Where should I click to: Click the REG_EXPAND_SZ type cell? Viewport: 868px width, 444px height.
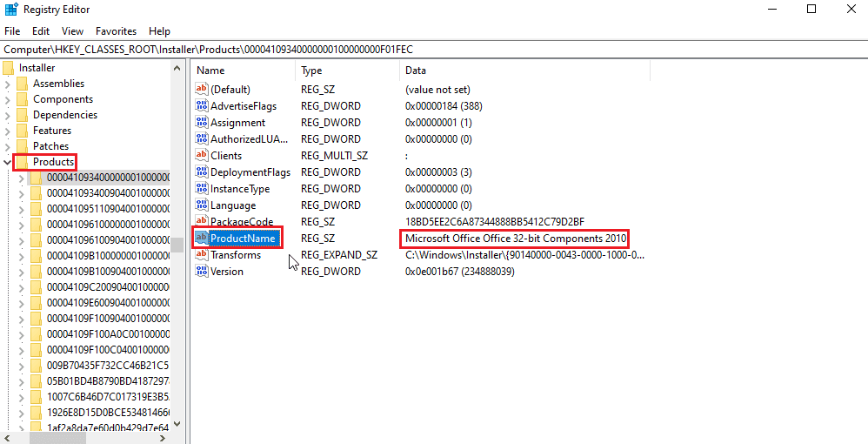[339, 255]
